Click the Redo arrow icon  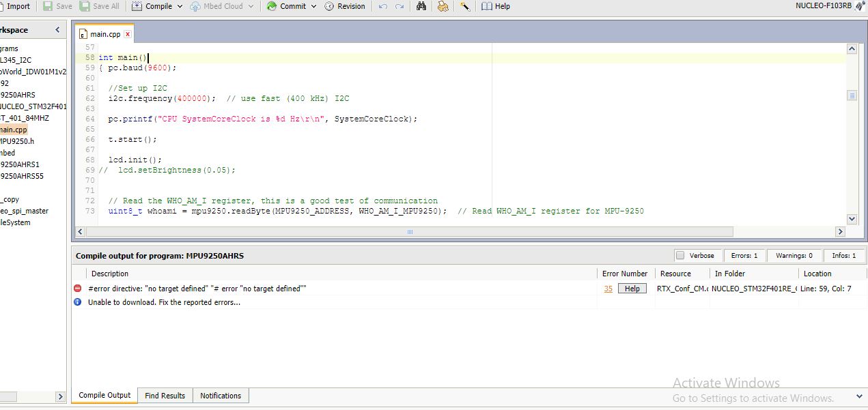tap(400, 6)
